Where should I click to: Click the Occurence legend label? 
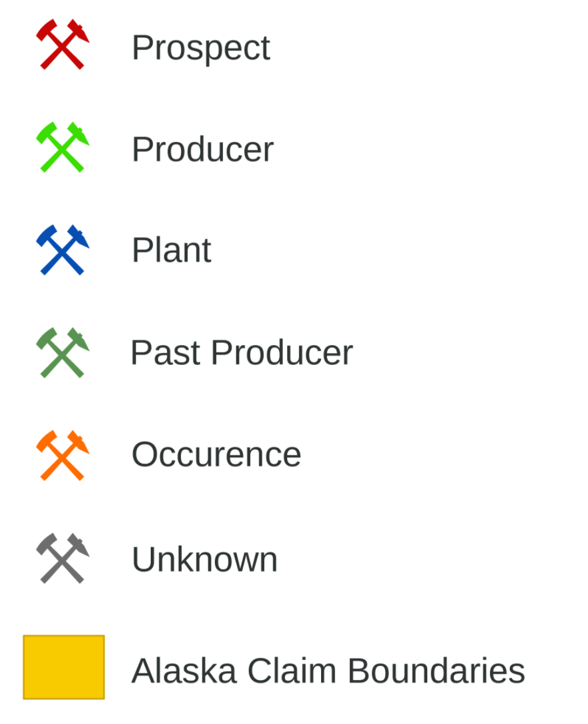coord(216,454)
